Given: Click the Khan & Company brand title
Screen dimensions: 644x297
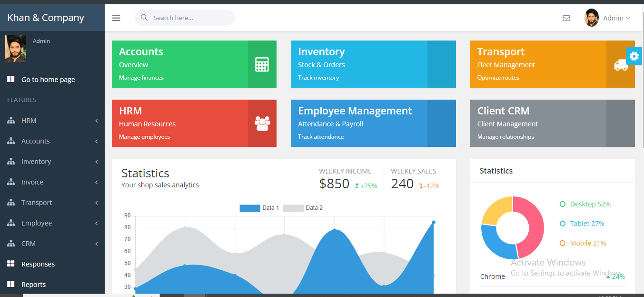Looking at the screenshot, I should (46, 18).
